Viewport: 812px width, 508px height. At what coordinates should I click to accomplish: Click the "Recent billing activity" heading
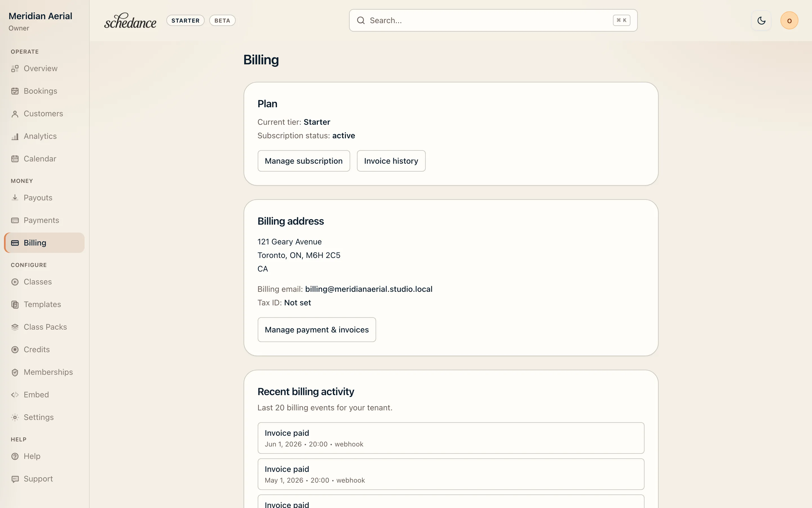tap(306, 392)
